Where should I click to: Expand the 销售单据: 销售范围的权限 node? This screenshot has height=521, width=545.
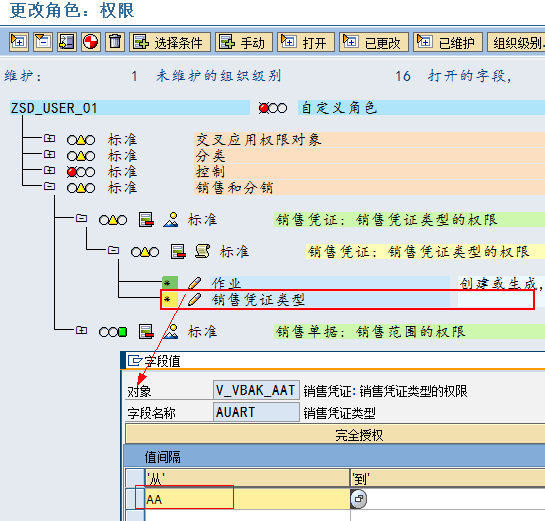(x=81, y=330)
